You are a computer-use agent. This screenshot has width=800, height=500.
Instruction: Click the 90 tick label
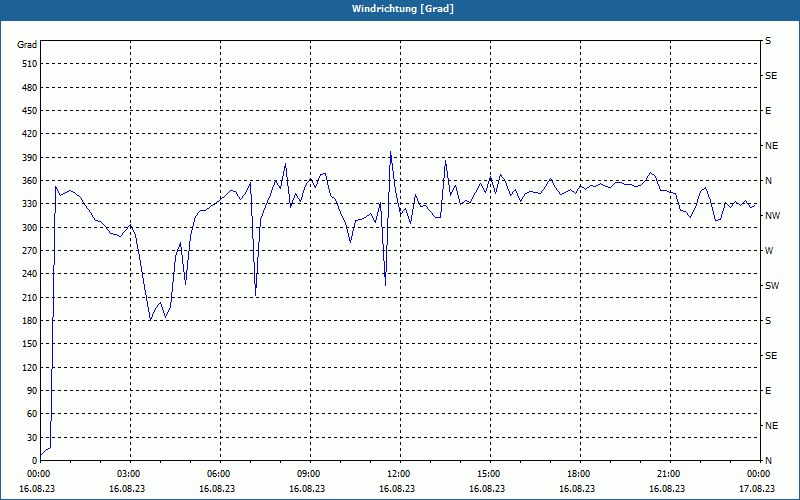point(32,391)
